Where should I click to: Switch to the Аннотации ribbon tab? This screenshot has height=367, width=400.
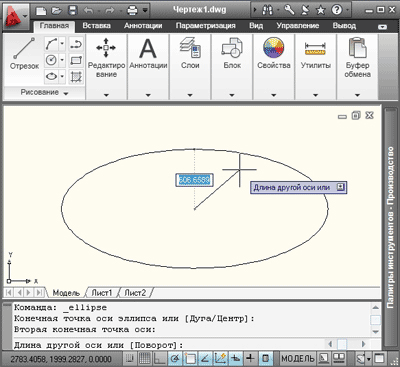click(143, 26)
